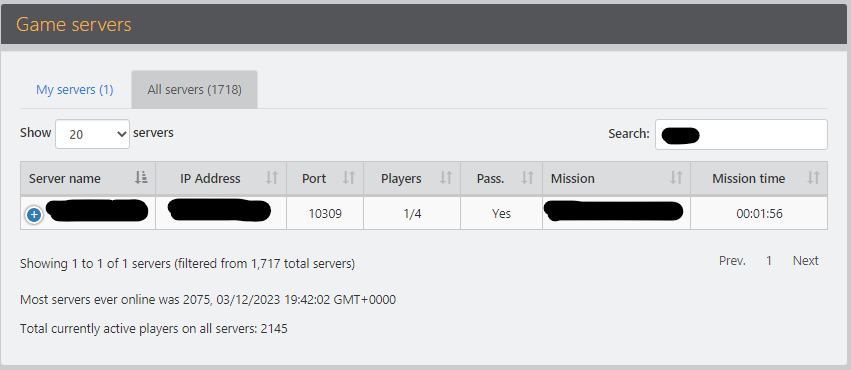
Task: Sort by Server name column arrow icon
Action: (x=141, y=177)
